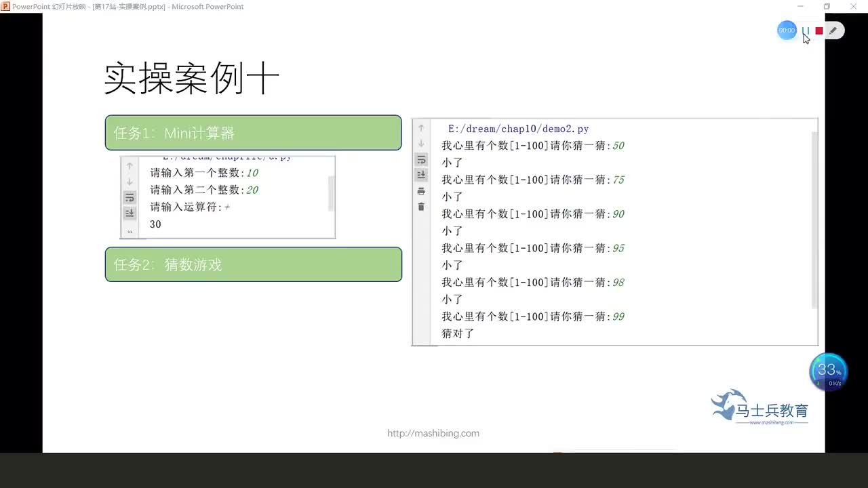The height and width of the screenshot is (488, 868).
Task: Click the 猜对了 result line
Action: click(458, 333)
